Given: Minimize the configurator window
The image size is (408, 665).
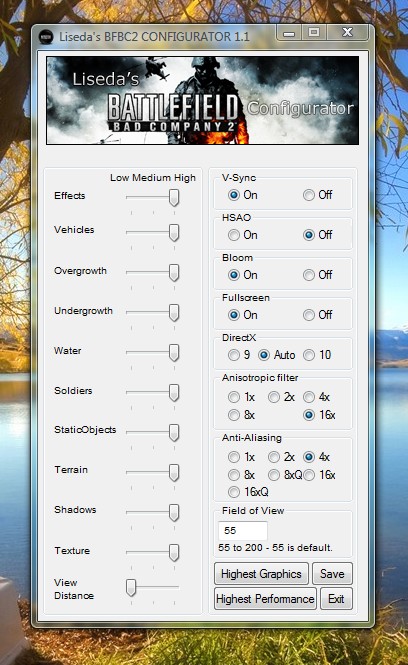Looking at the screenshot, I should click(x=289, y=33).
